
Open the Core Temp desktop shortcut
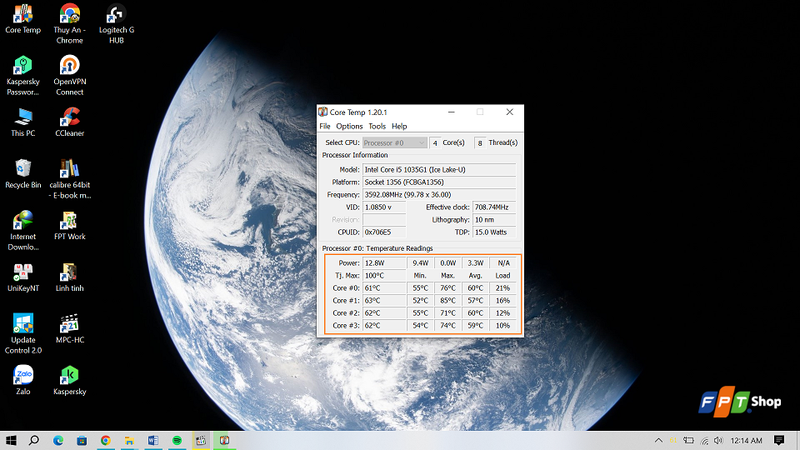pyautogui.click(x=23, y=19)
